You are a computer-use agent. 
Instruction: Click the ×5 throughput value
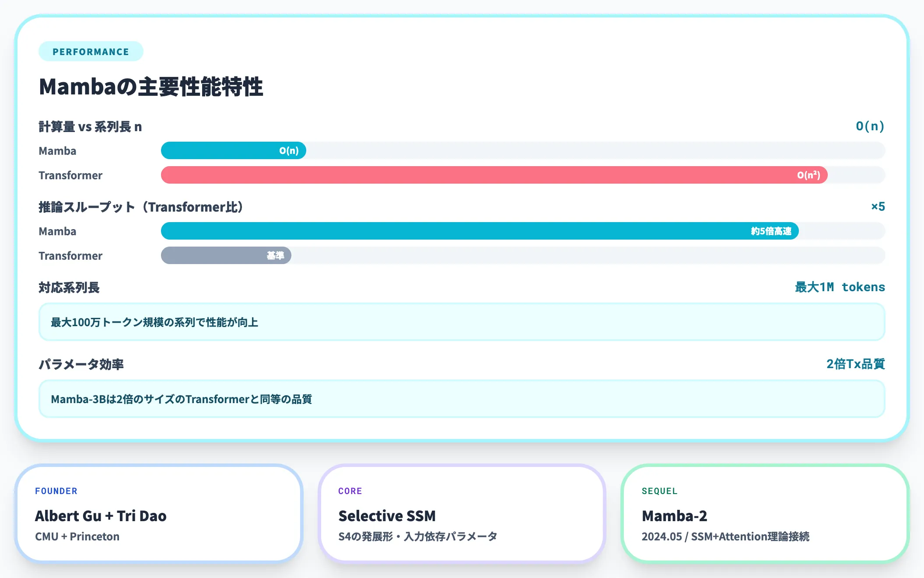click(x=878, y=206)
